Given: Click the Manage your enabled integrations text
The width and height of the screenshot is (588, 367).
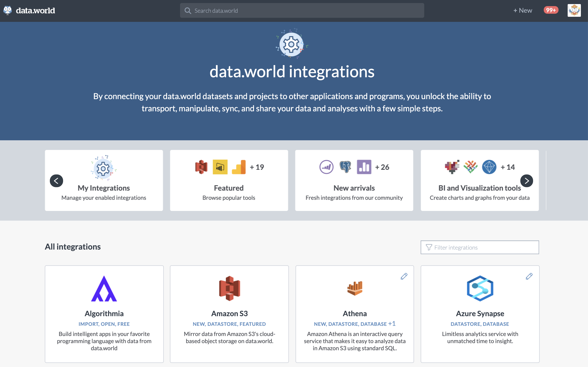Looking at the screenshot, I should point(104,198).
